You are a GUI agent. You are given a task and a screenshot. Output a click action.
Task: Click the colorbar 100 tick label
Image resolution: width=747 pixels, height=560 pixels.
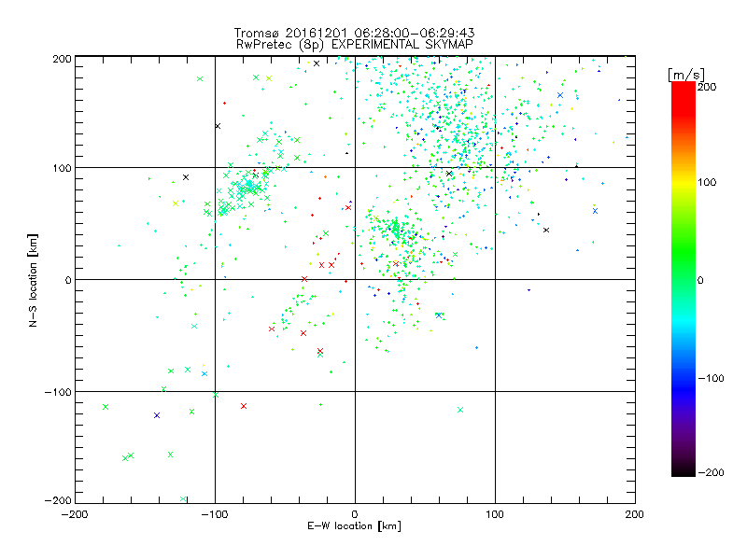click(707, 182)
